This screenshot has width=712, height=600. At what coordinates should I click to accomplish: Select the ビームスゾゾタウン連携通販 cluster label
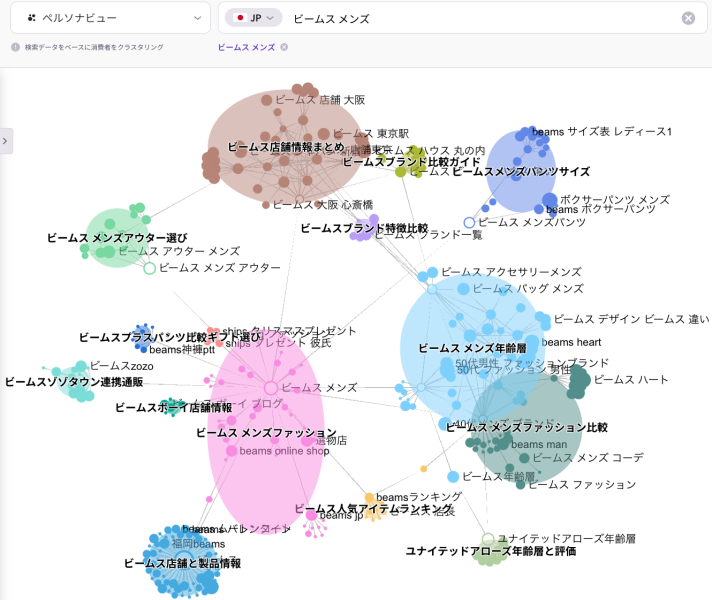pyautogui.click(x=74, y=382)
